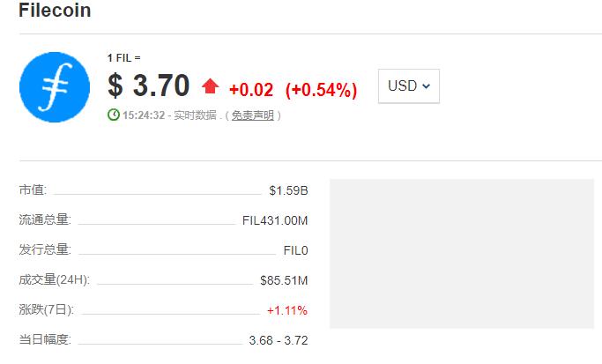Click the green clock icon
This screenshot has width=602, height=364.
(x=113, y=115)
